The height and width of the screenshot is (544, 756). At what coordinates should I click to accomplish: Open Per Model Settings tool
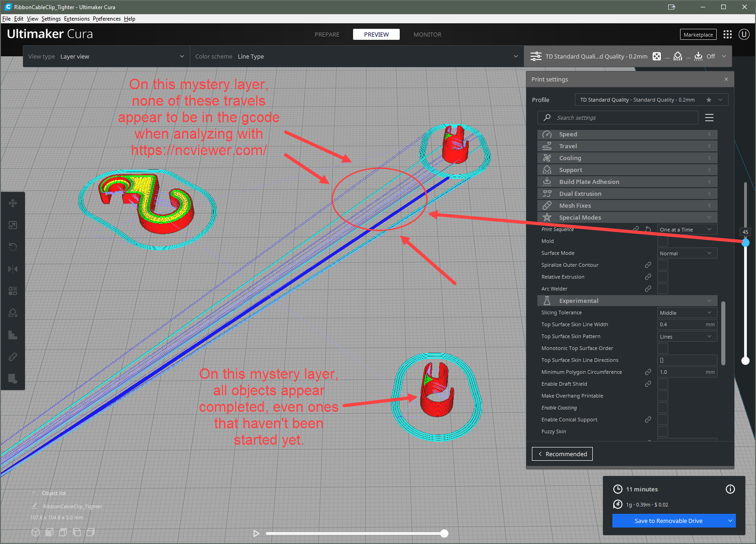tap(13, 291)
